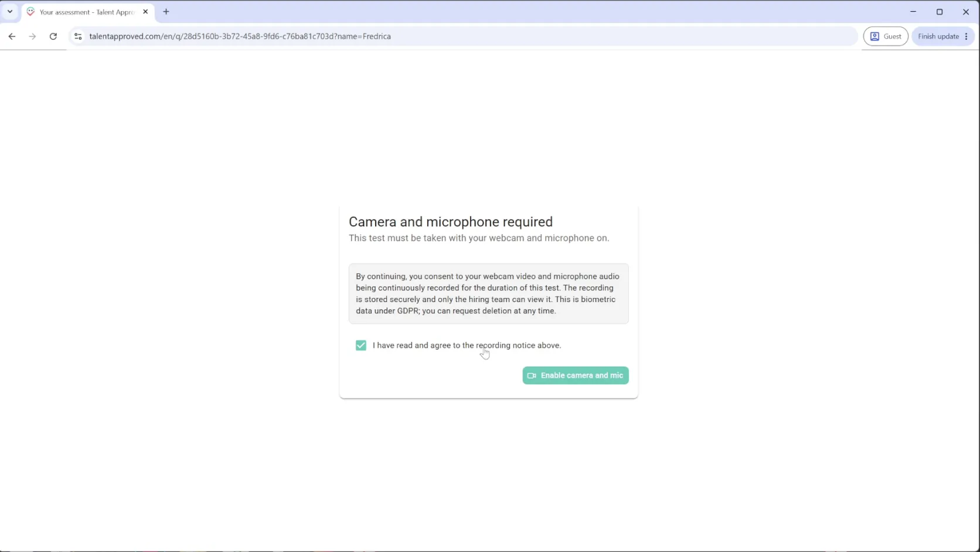Screen dimensions: 980x552
Task: Open a new browser tab
Action: coord(166,12)
